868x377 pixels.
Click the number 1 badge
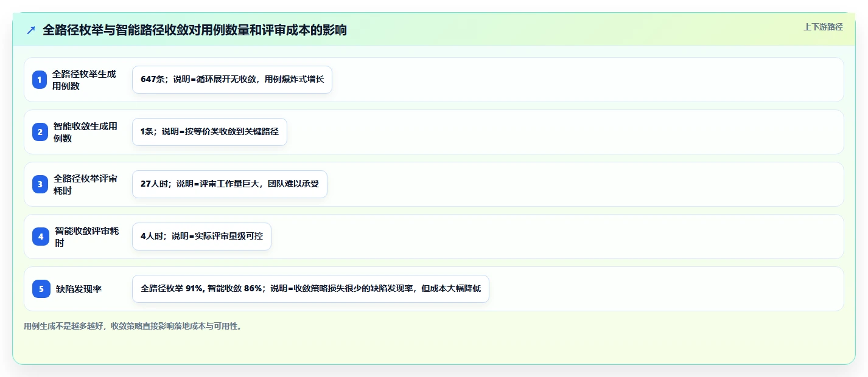[40, 80]
